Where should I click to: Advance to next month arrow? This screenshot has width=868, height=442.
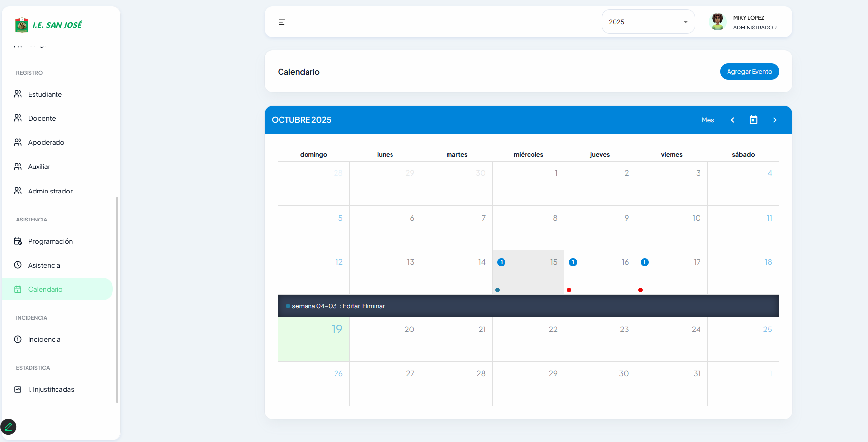tap(775, 120)
